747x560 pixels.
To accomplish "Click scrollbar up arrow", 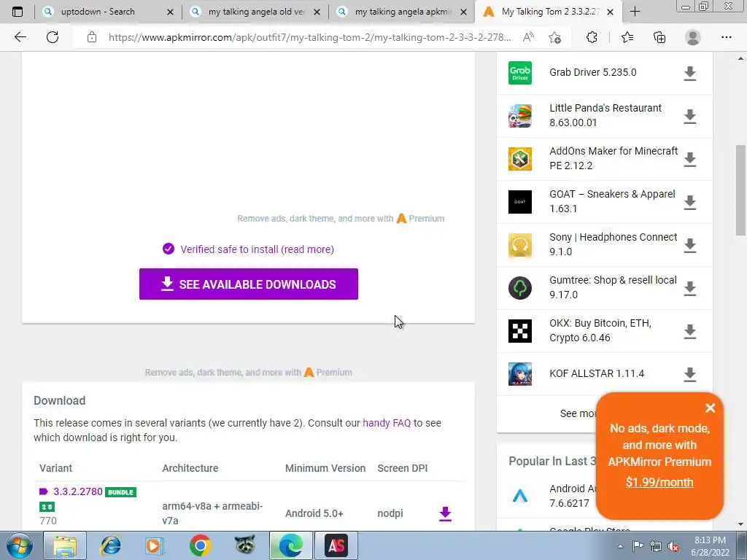I will 740,59.
